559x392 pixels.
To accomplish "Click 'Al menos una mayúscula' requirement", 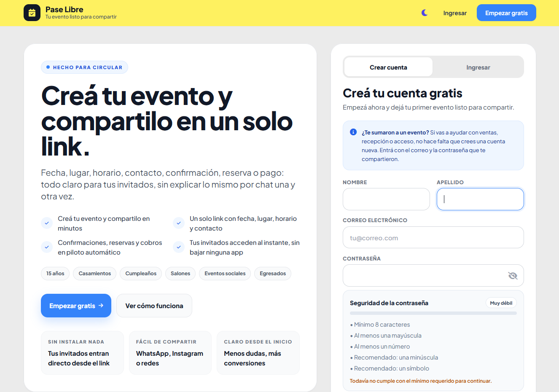I will coord(388,336).
